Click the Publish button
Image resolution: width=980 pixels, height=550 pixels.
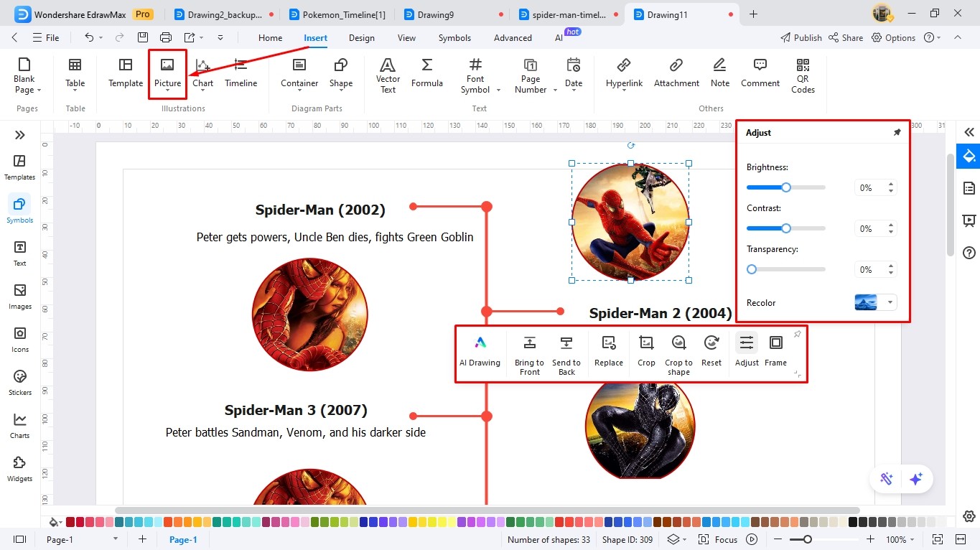click(801, 37)
